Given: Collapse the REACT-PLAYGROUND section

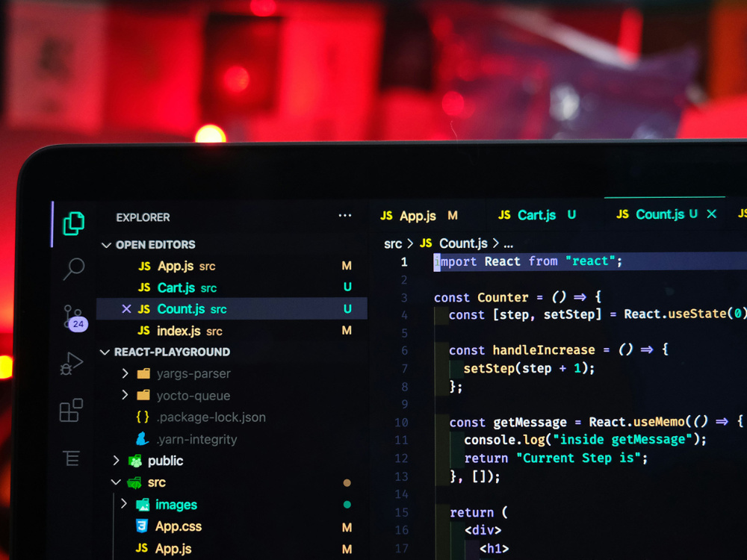Looking at the screenshot, I should pos(105,352).
